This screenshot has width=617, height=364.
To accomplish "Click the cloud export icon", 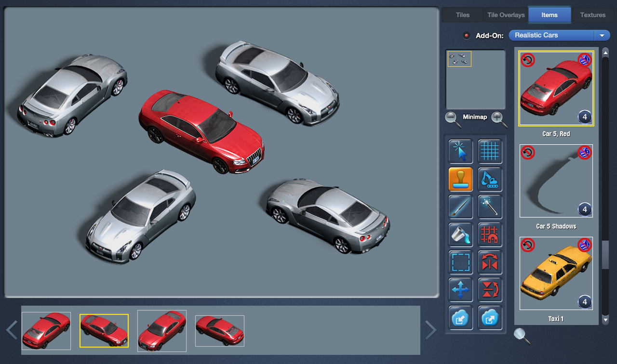I will click(490, 318).
